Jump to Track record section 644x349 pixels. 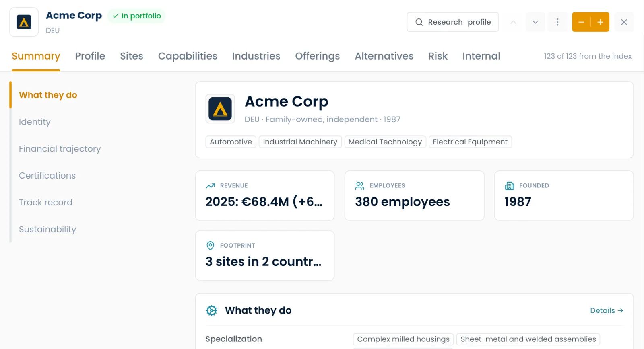(45, 203)
